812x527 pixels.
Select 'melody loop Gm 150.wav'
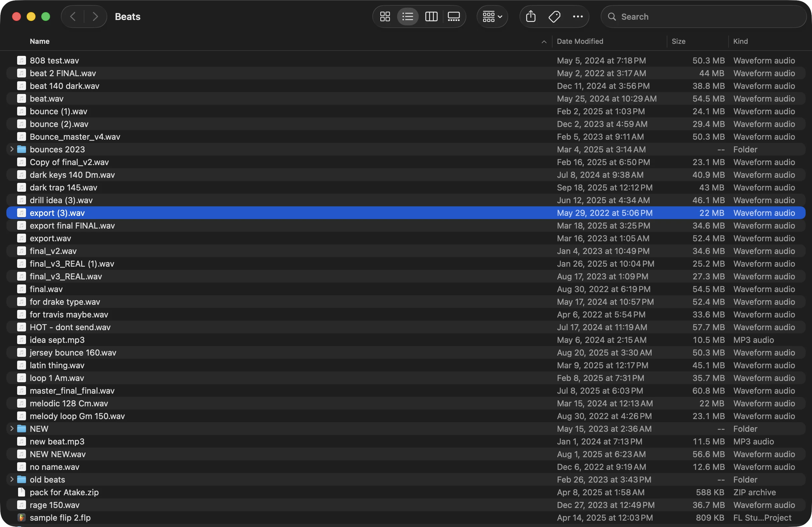pyautogui.click(x=406, y=416)
